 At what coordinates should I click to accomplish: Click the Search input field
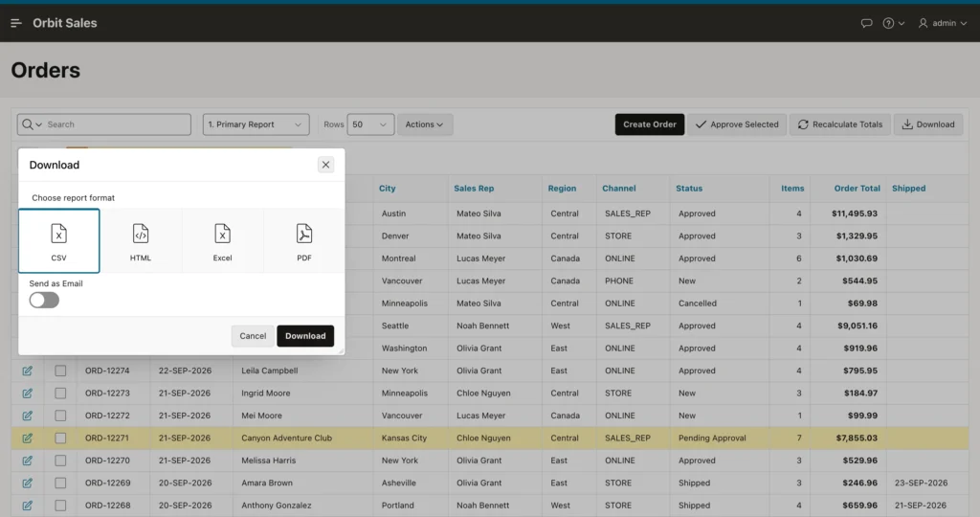point(117,124)
